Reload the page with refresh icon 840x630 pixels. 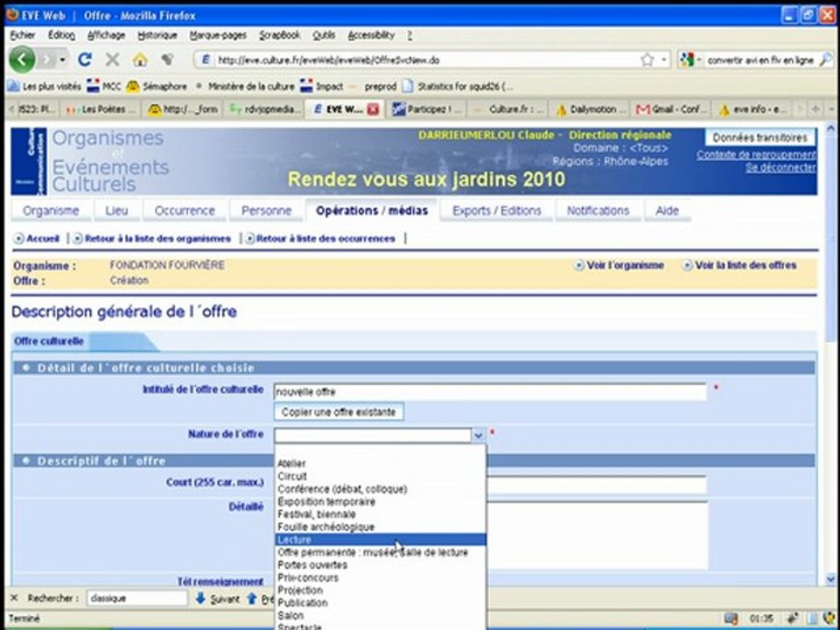pos(85,59)
